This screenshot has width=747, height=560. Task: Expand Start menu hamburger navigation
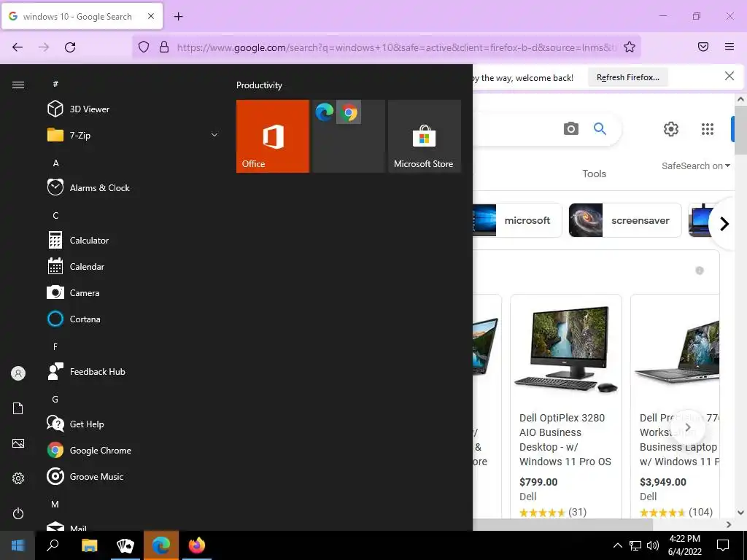tap(18, 85)
